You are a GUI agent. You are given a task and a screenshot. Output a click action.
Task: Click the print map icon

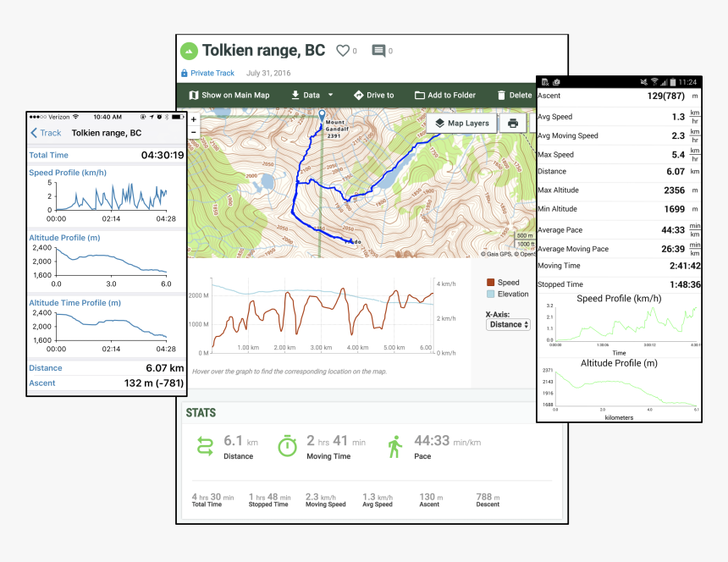[513, 124]
